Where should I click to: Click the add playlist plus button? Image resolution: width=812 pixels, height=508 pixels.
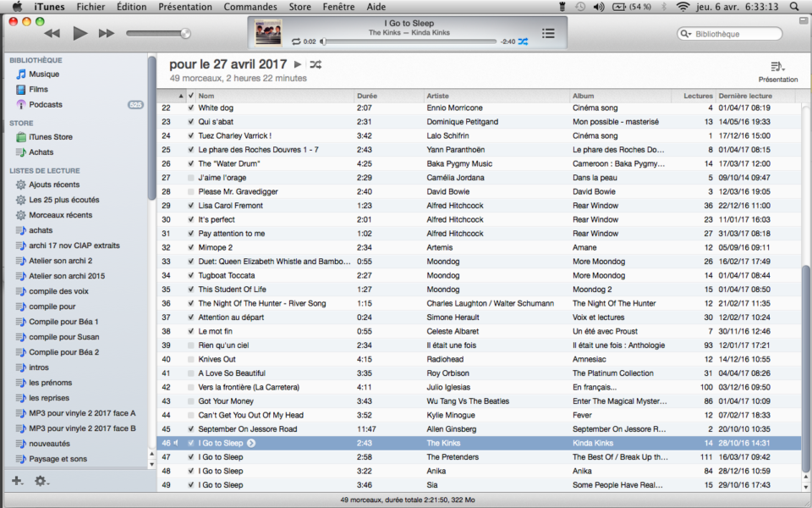(17, 481)
